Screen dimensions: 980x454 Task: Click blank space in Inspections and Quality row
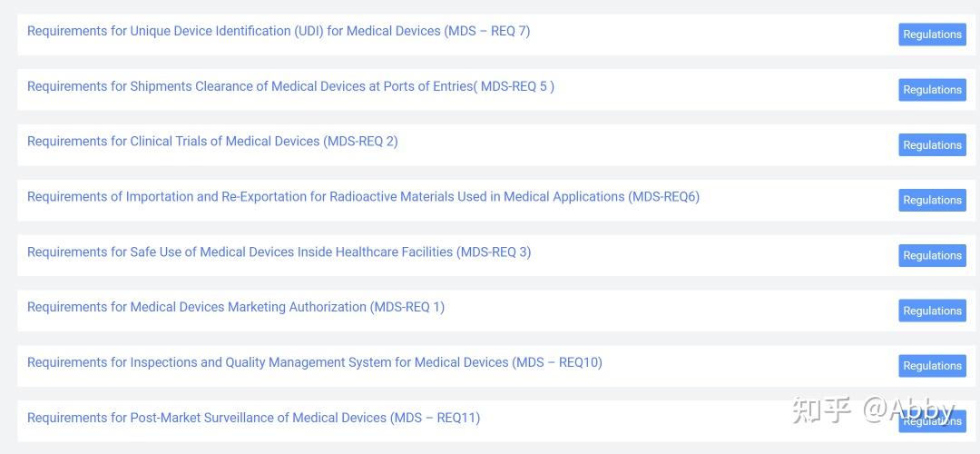tap(744, 366)
